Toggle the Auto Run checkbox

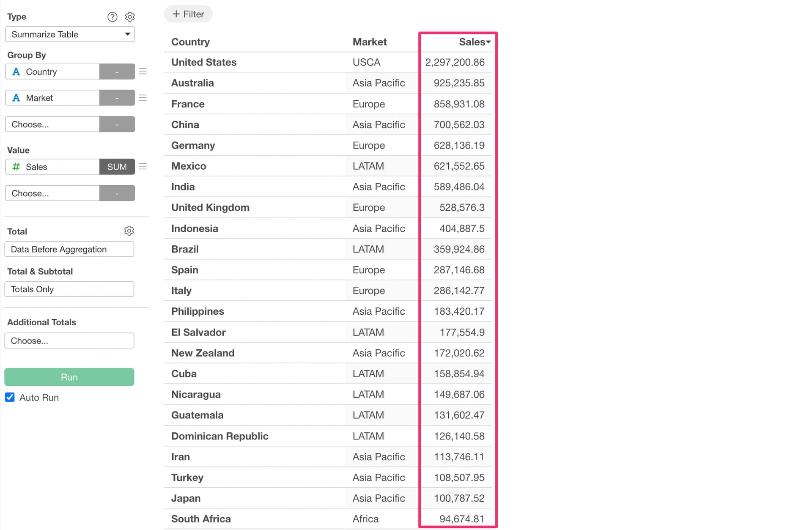point(10,398)
